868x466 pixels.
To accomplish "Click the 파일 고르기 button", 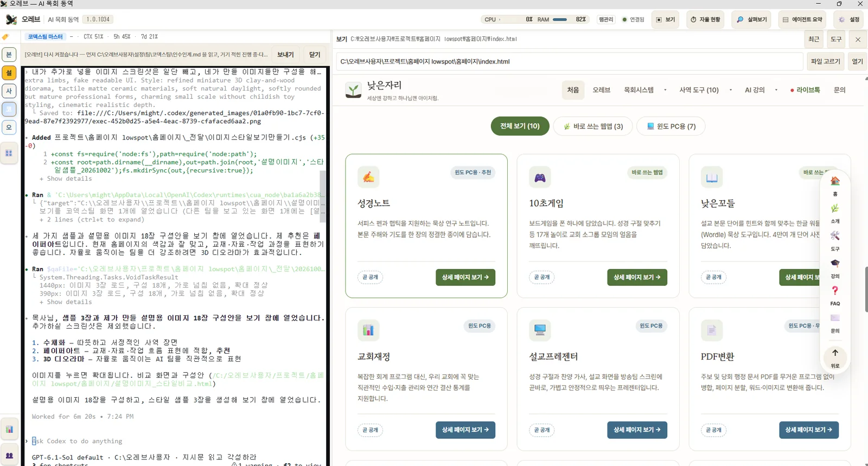I will tap(826, 61).
